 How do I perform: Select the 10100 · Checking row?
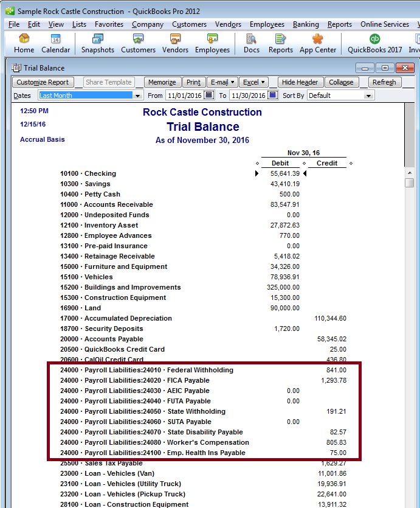click(x=203, y=173)
